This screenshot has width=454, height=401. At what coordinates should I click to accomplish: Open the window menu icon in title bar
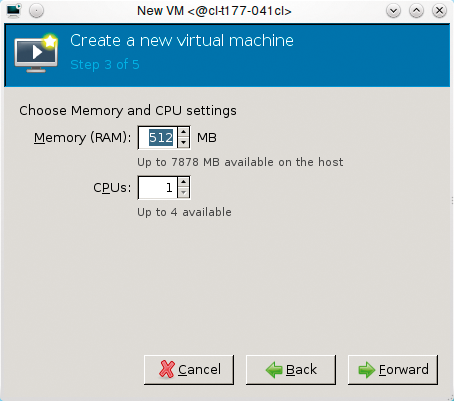(13, 11)
